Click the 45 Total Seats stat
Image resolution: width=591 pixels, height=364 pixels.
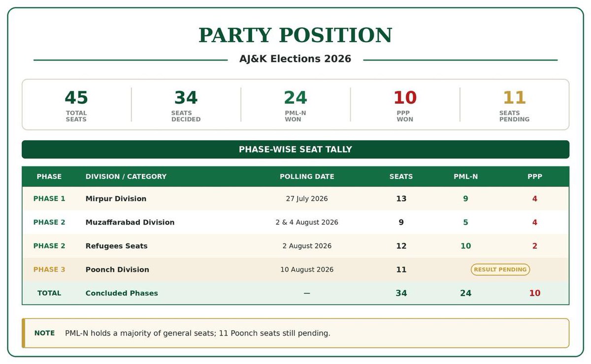76,105
